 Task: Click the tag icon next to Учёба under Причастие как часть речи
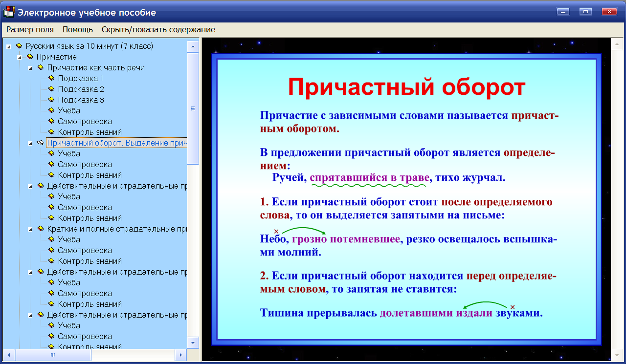(x=51, y=110)
